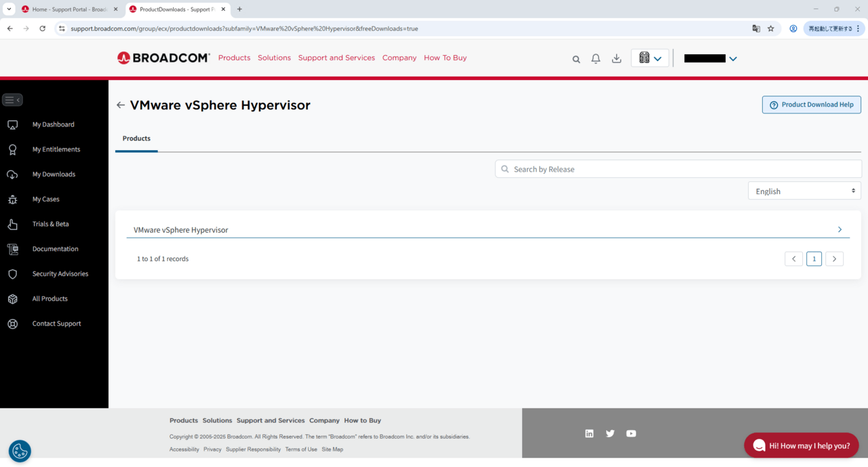868x467 pixels.
Task: Bookmark this page with the star icon
Action: coord(771,29)
